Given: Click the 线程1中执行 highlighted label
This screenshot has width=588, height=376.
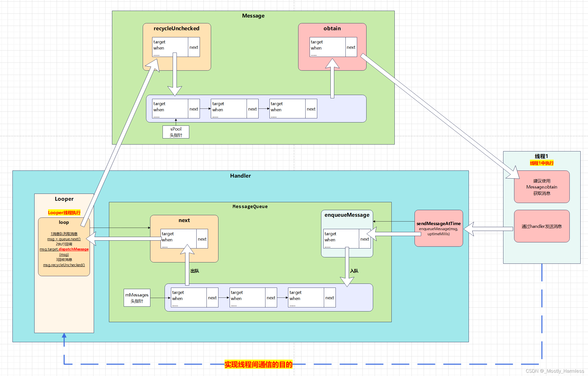Looking at the screenshot, I should tap(542, 163).
